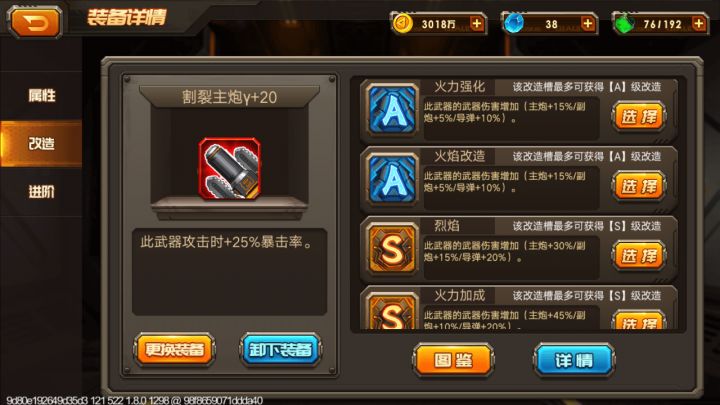The height and width of the screenshot is (405, 720).
Task: Switch to the 属性 tab
Action: (x=41, y=95)
